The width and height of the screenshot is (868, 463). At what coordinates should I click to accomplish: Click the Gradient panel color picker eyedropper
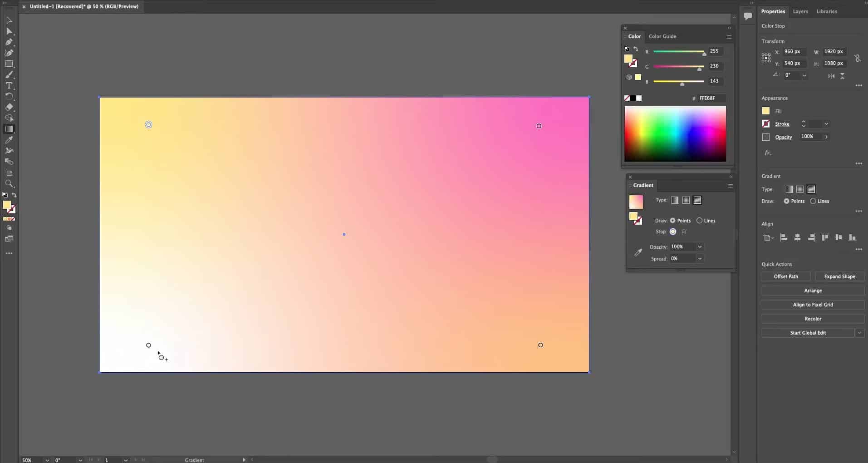coord(638,253)
